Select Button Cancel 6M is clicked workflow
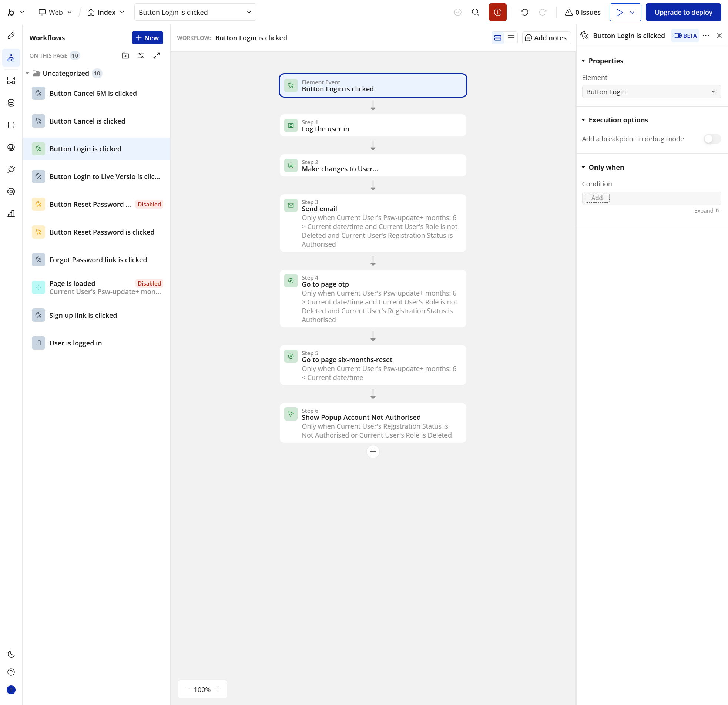Screen dimensions: 728x705 click(x=97, y=93)
